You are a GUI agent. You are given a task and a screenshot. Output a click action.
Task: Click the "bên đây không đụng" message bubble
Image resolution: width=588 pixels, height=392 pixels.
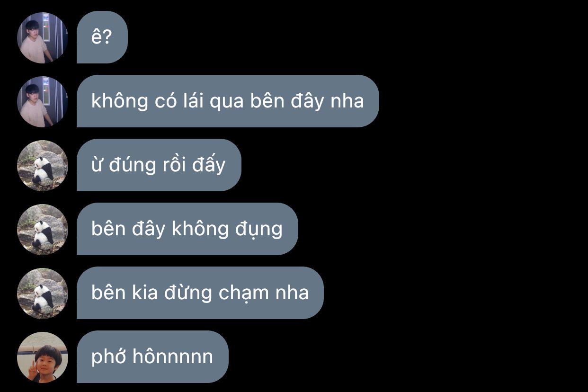click(x=187, y=229)
